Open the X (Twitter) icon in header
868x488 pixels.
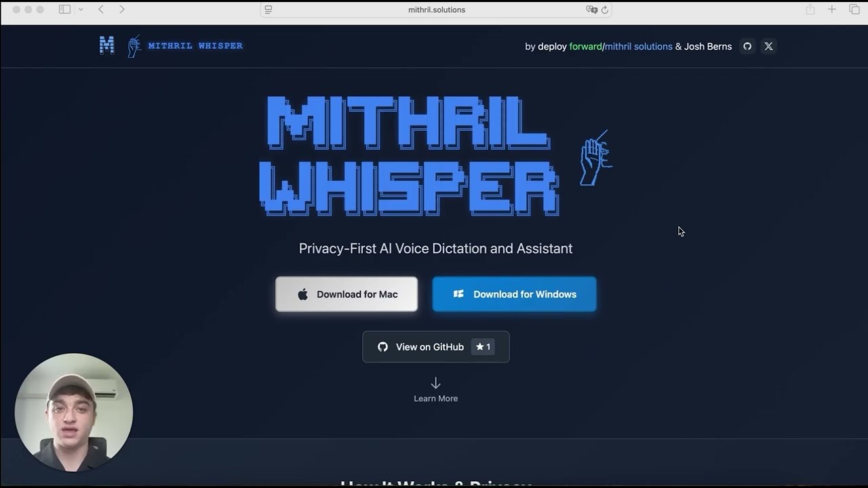[x=768, y=46]
